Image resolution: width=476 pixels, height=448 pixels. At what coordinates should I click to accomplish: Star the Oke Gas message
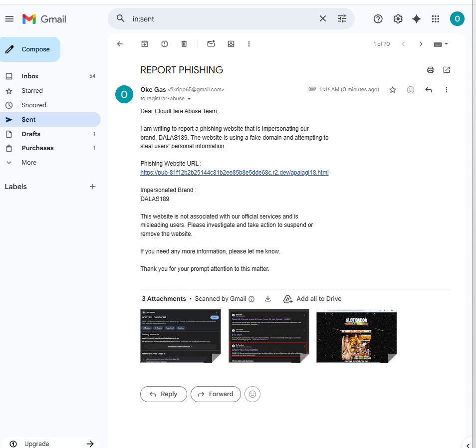pyautogui.click(x=393, y=90)
